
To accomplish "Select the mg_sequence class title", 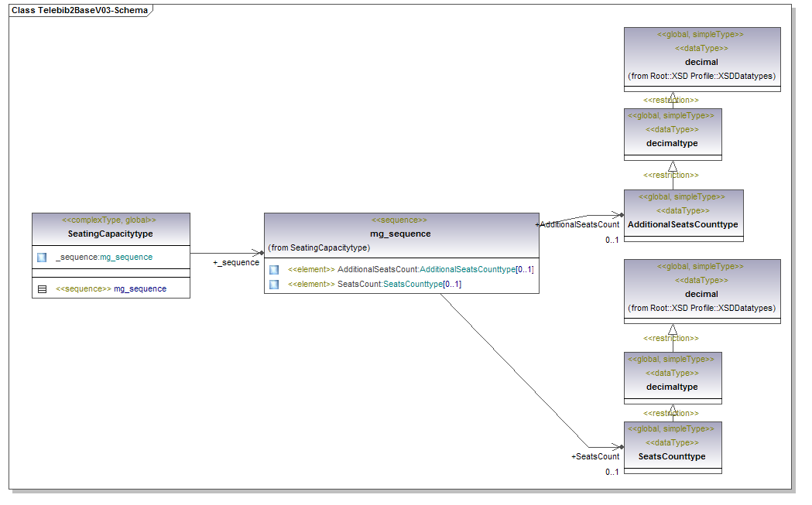I will (400, 234).
